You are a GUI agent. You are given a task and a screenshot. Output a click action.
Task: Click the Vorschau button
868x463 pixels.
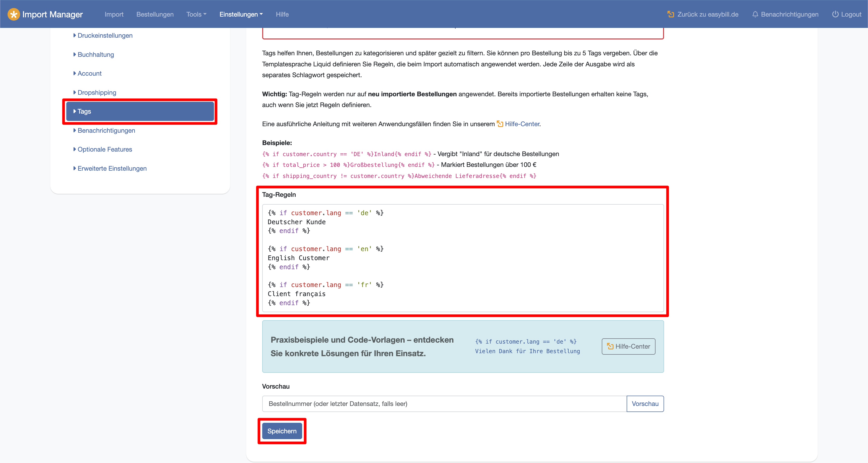(645, 404)
